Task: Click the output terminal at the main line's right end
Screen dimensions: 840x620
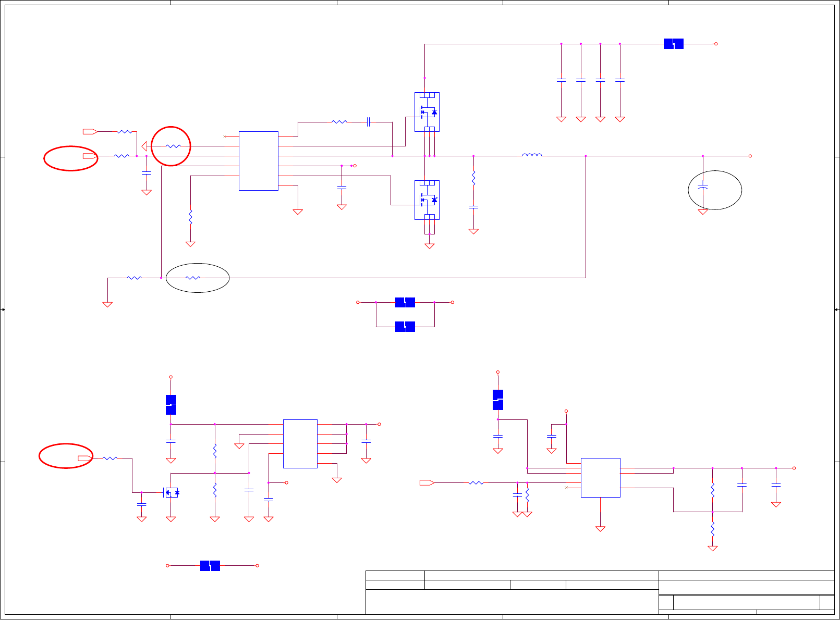Action: [750, 156]
